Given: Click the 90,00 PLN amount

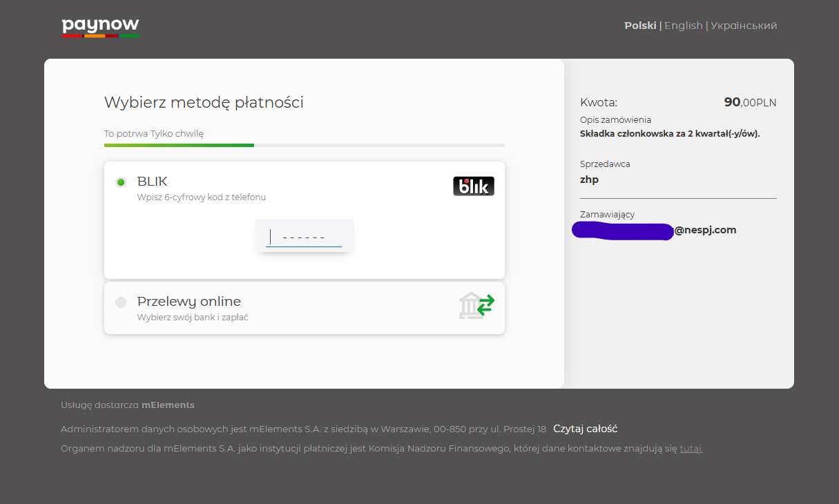Looking at the screenshot, I should pyautogui.click(x=750, y=102).
